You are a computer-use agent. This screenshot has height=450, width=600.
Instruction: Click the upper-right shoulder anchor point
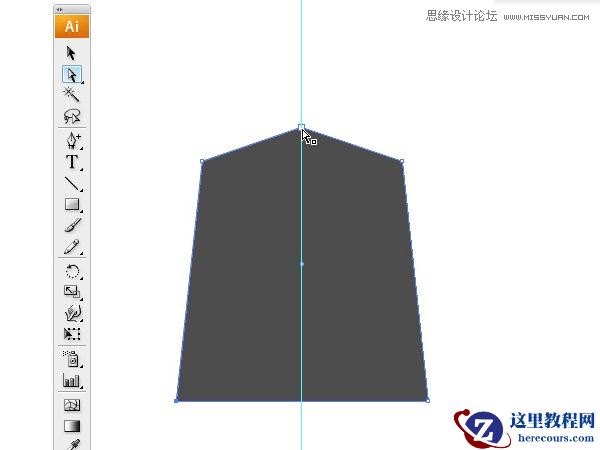click(402, 161)
